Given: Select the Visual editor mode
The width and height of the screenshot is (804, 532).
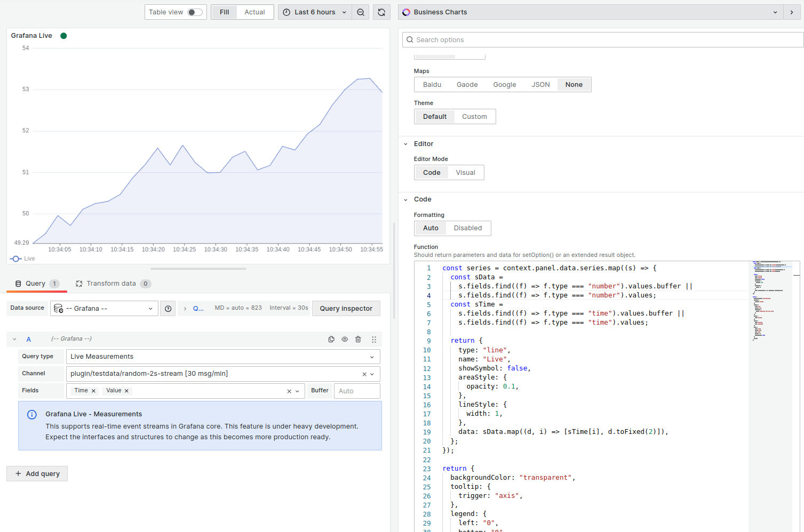Looking at the screenshot, I should point(465,173).
